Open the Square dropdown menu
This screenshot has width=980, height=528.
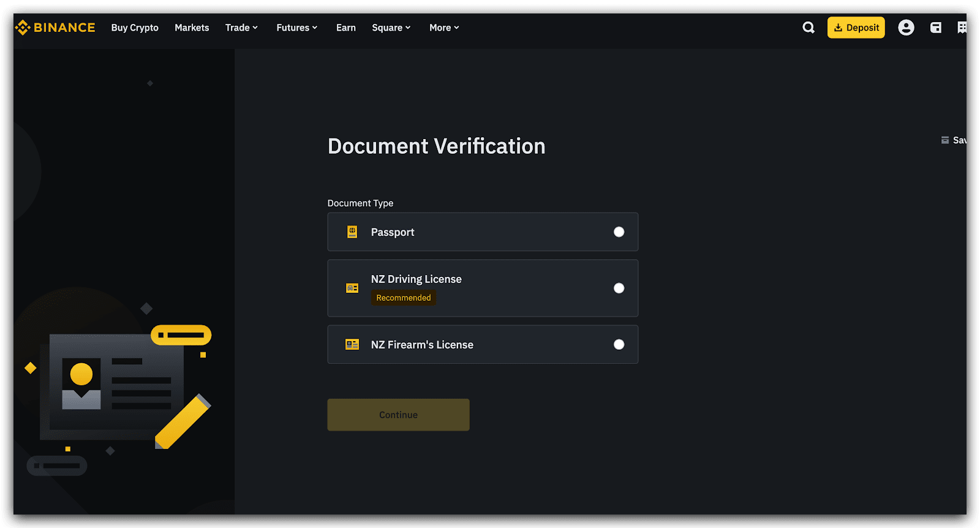(x=391, y=28)
